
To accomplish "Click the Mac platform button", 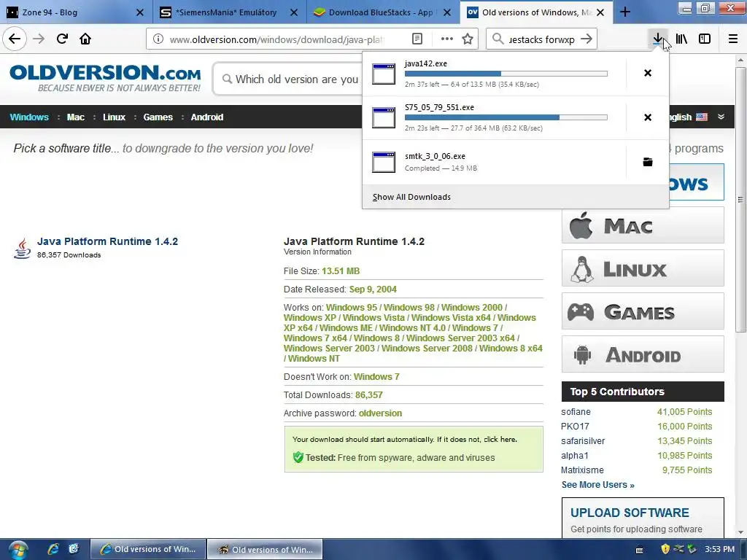I will tap(643, 225).
